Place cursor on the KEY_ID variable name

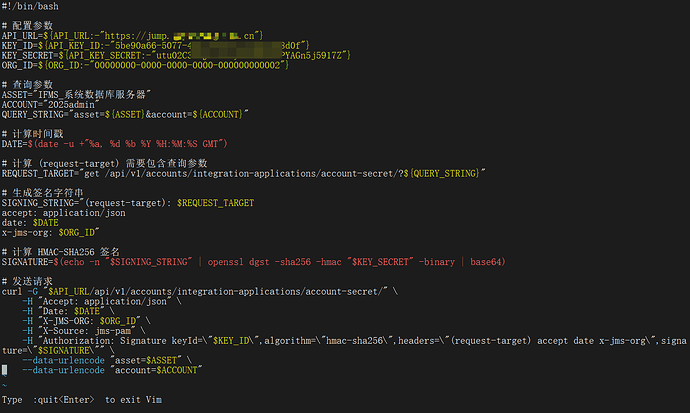17,46
